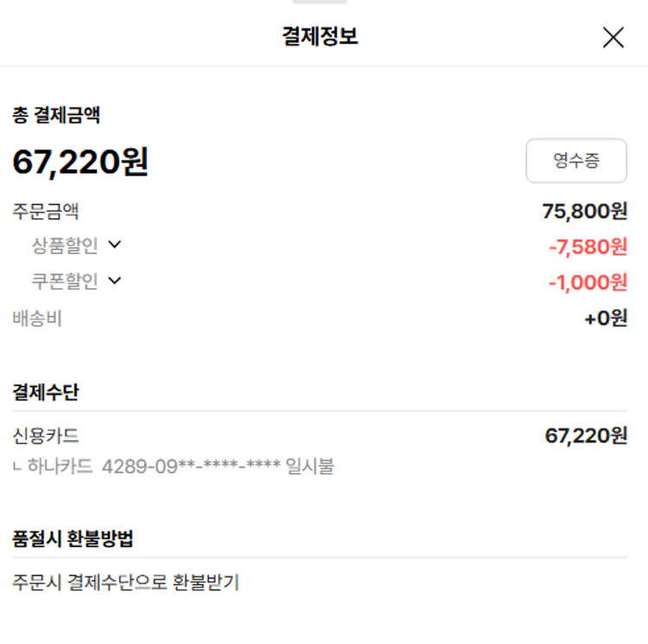Click the red -1,000원 coupon value
Viewport: 648px width, 644px height.
pyautogui.click(x=588, y=283)
